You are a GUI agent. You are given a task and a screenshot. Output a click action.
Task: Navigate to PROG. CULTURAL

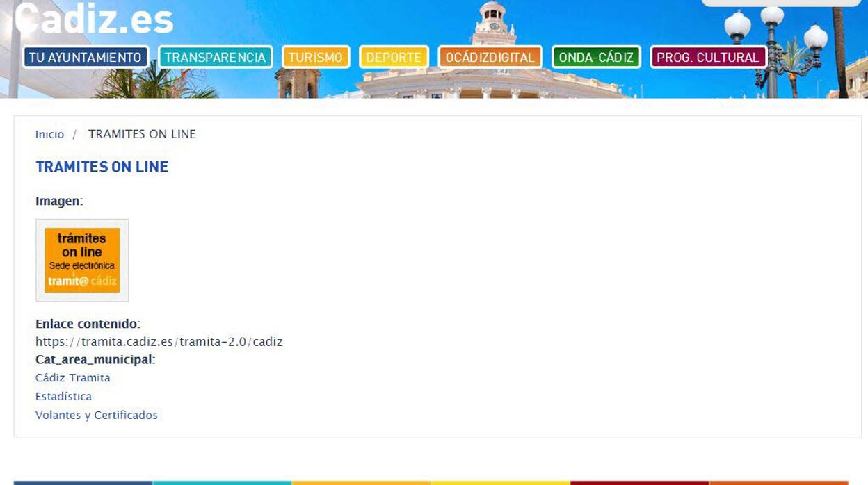click(x=708, y=57)
